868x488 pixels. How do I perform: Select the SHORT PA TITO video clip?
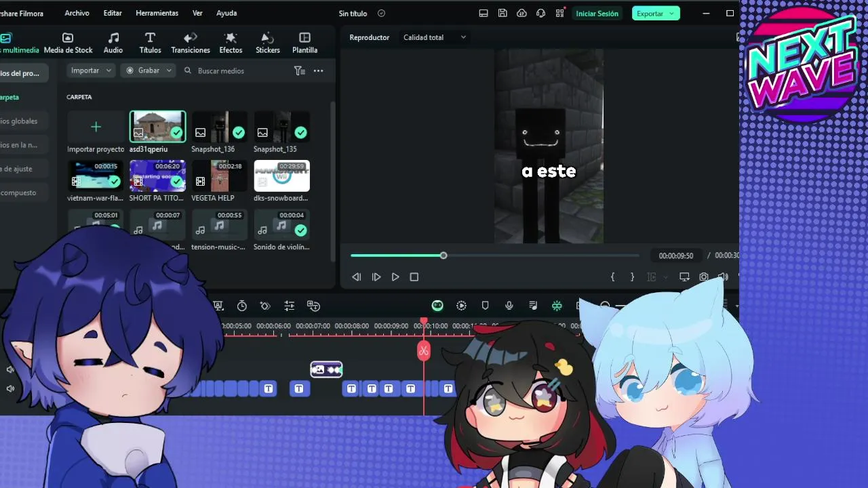[157, 176]
